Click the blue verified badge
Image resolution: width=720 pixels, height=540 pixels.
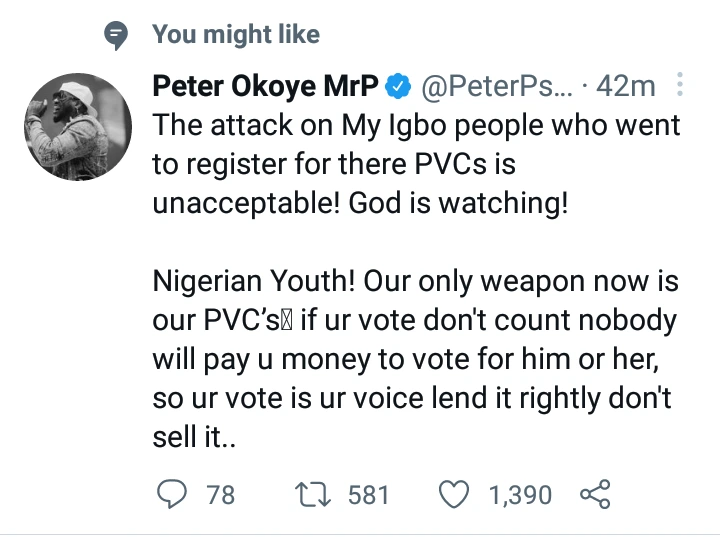tap(397, 87)
